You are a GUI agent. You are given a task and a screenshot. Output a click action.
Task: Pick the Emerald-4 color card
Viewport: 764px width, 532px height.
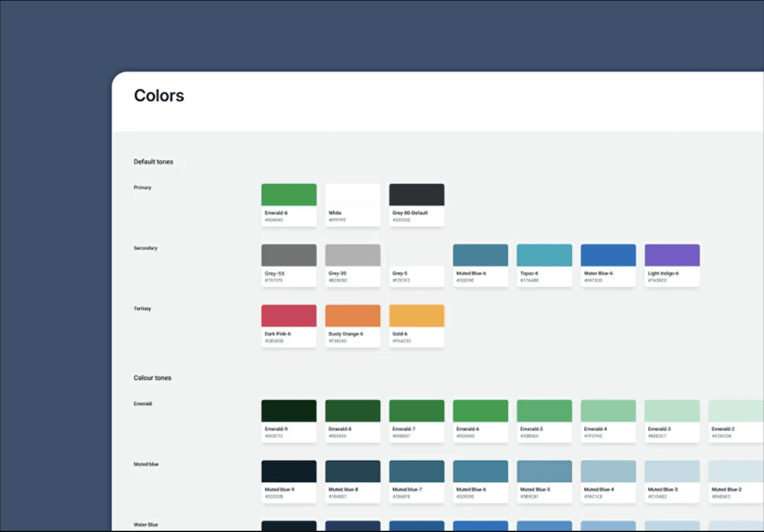click(608, 421)
